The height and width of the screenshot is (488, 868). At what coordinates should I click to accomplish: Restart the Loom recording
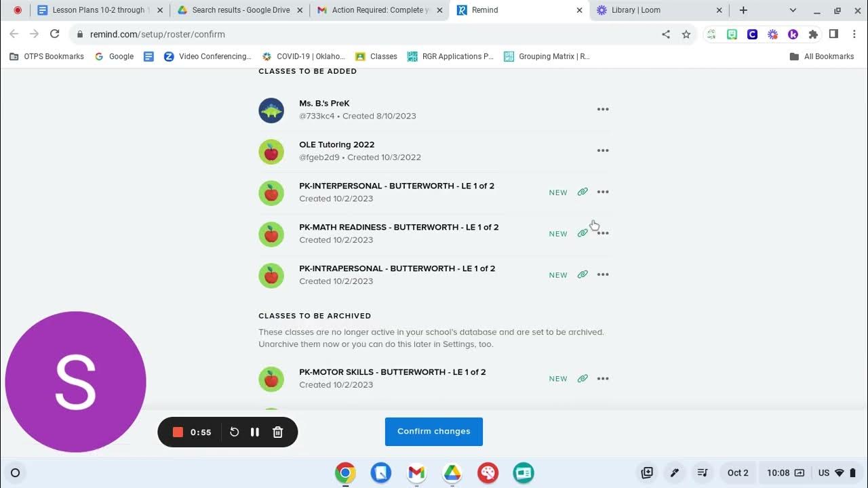[x=234, y=432]
